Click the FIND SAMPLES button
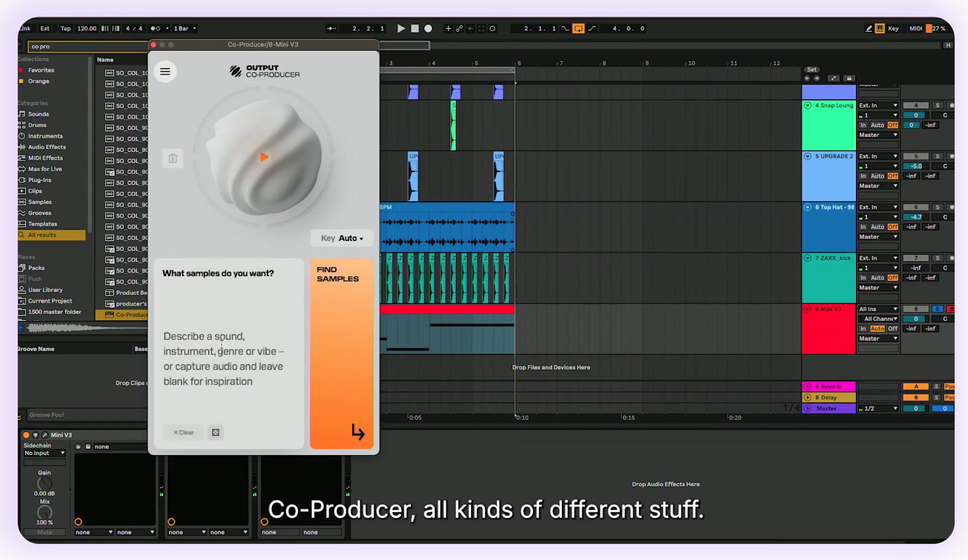Viewport: 968px width, 560px height. (x=341, y=354)
